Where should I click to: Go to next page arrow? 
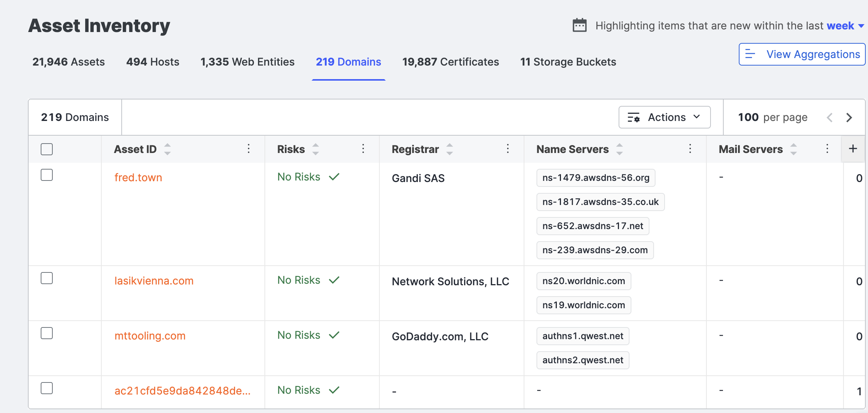click(x=849, y=118)
